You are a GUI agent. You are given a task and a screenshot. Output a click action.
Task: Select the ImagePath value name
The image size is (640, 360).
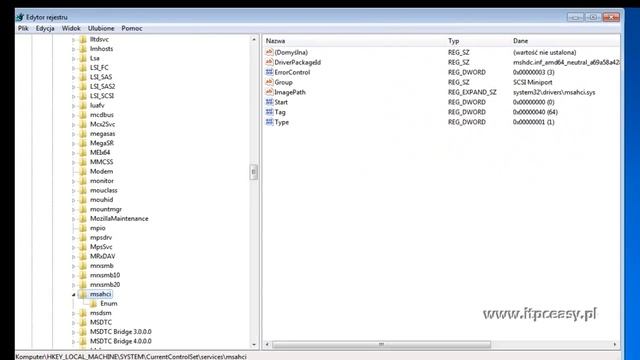coord(290,92)
